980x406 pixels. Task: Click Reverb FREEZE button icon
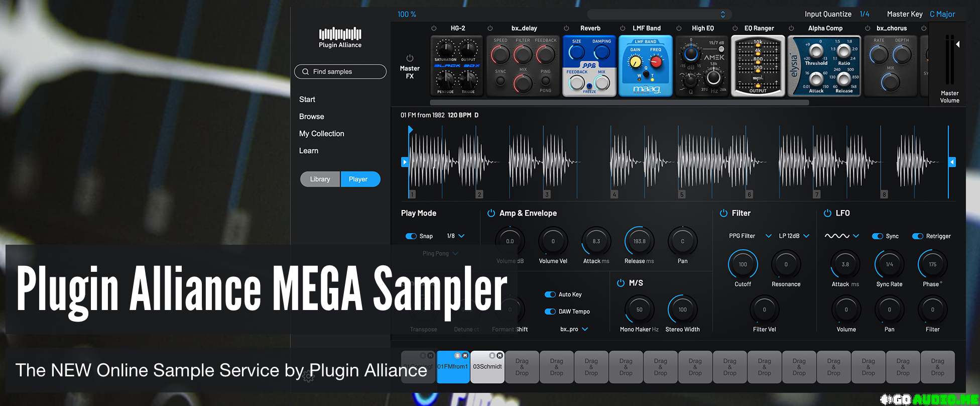tap(589, 86)
